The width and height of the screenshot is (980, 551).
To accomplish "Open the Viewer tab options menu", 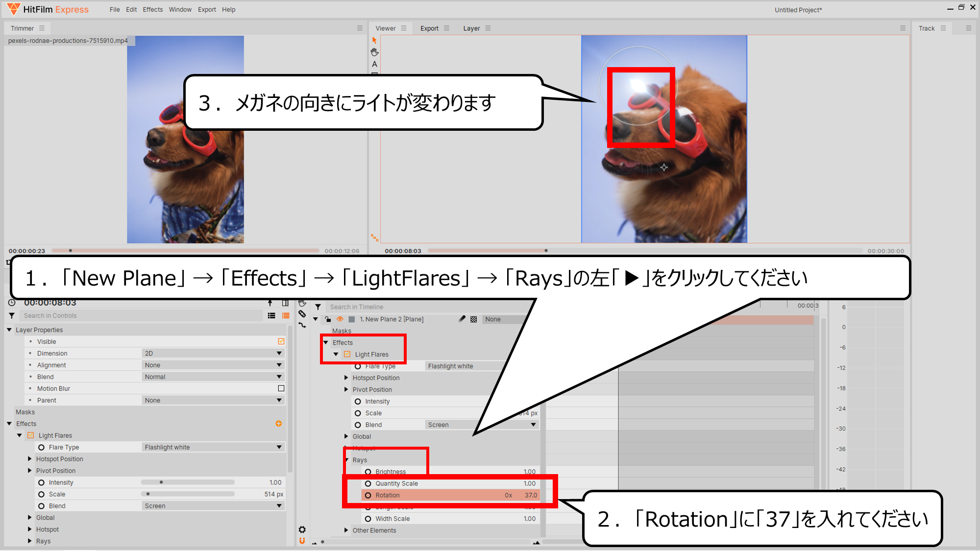I will pyautogui.click(x=404, y=28).
